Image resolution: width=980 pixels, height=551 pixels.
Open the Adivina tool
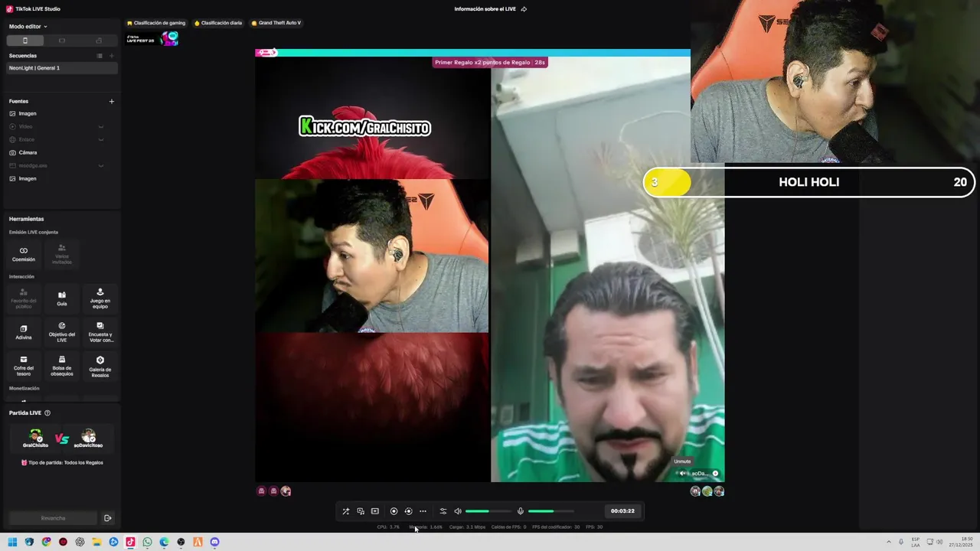24,331
